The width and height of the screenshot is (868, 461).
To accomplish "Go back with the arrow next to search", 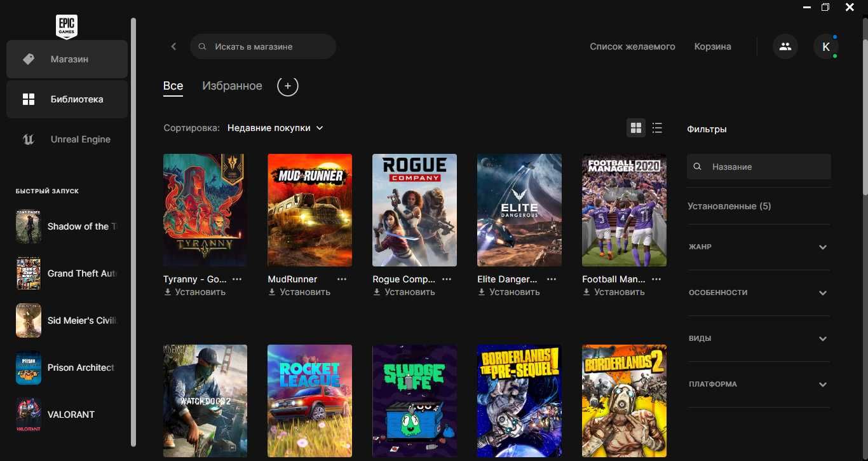I will [173, 46].
